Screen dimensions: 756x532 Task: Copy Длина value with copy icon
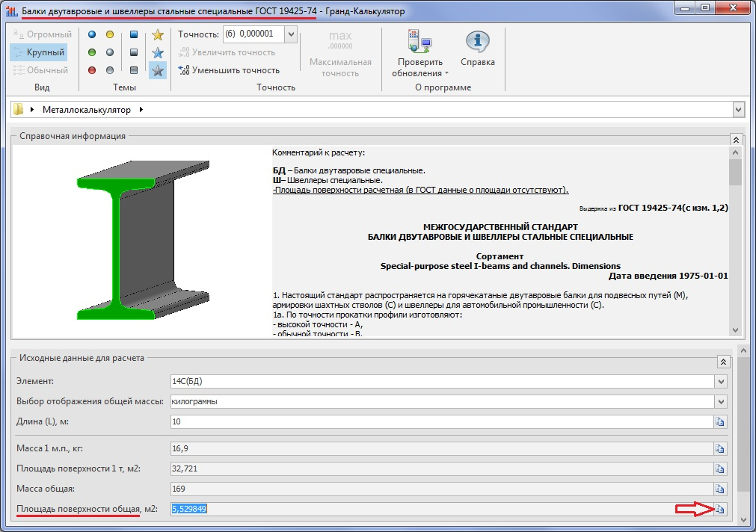click(720, 421)
